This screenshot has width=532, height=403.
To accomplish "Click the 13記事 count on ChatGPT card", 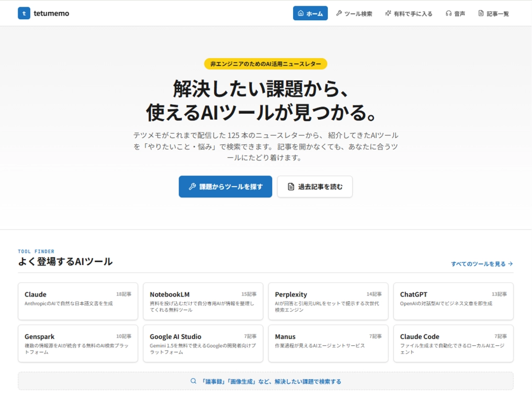I will pyautogui.click(x=499, y=294).
